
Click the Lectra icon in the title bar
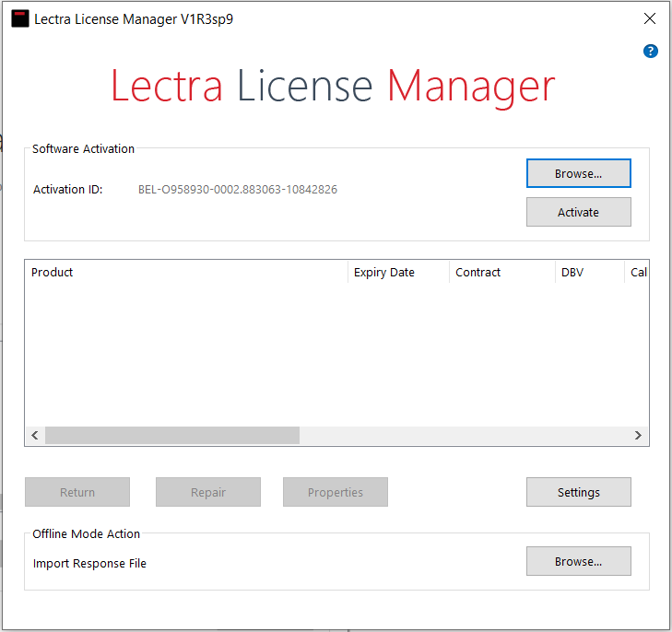19,18
